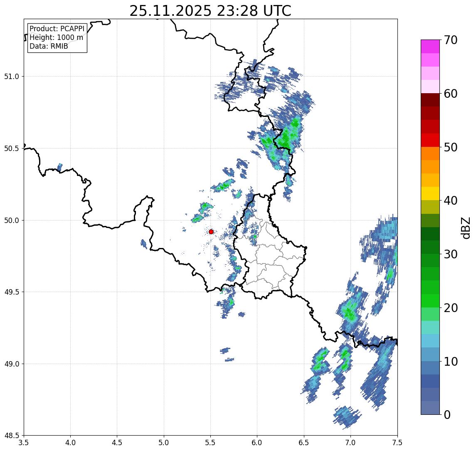Pick the light blue colorbar segment near 15

[x=430, y=341]
